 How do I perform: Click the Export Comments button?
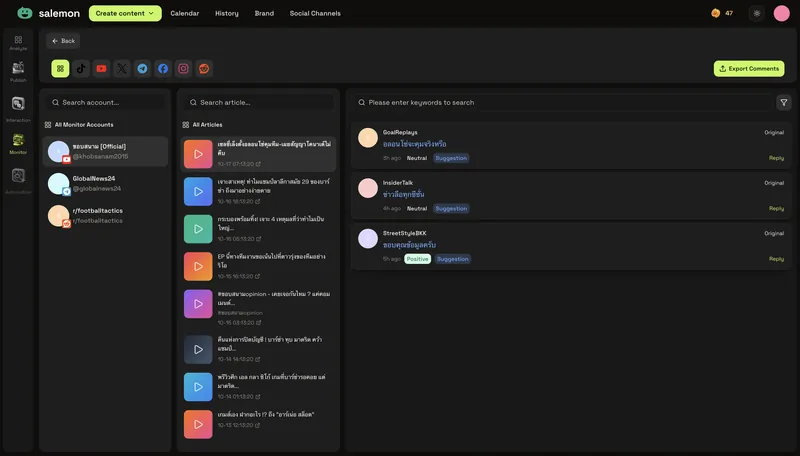click(748, 68)
